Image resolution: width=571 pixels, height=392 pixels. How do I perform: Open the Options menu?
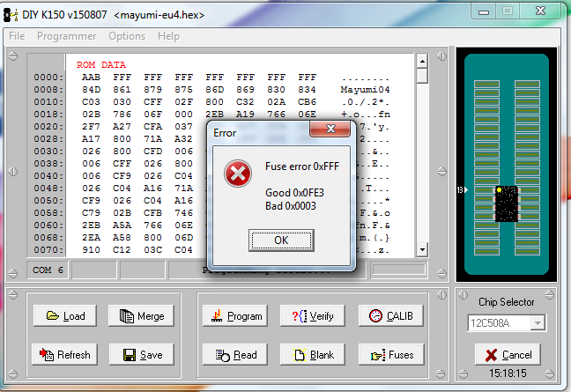pos(127,36)
